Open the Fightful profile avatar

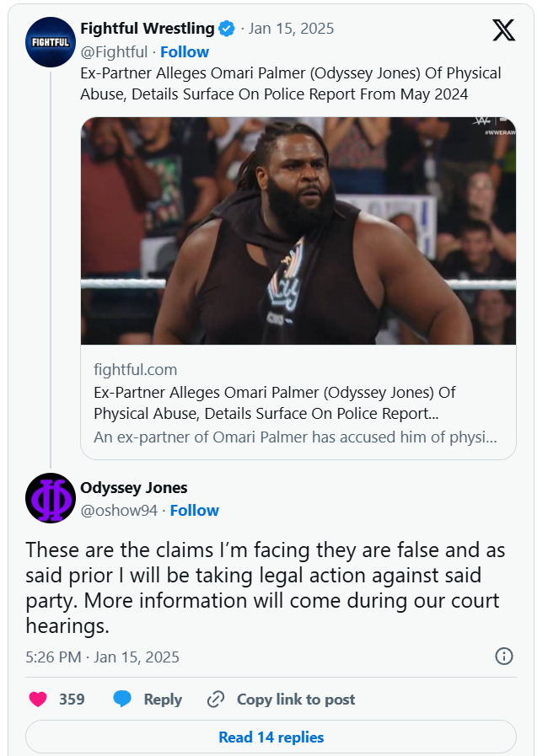click(x=51, y=41)
